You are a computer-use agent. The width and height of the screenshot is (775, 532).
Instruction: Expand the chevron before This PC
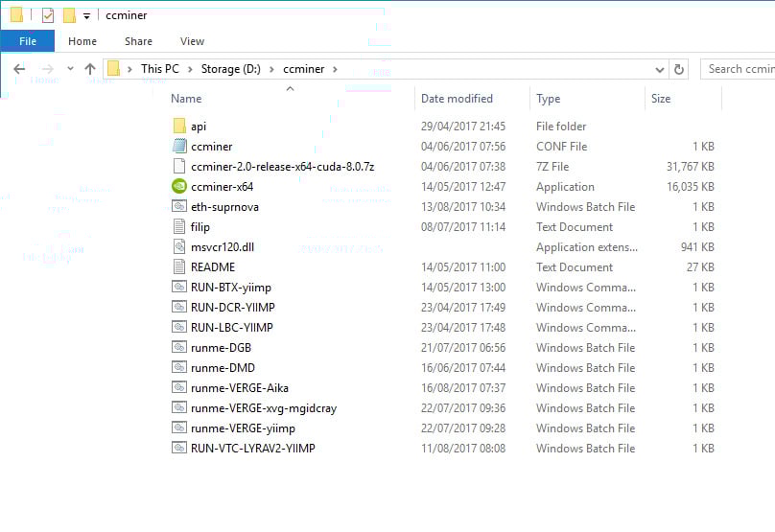pyautogui.click(x=130, y=69)
